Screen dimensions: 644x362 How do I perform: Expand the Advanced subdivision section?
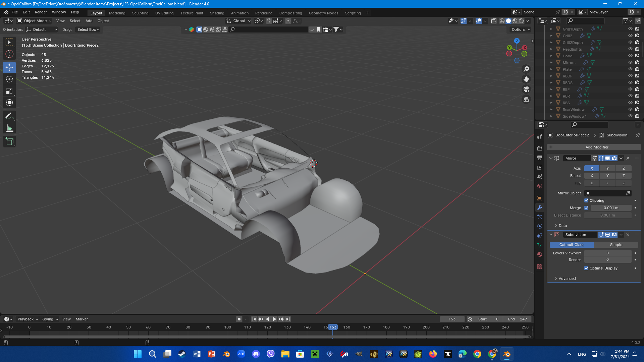567,279
